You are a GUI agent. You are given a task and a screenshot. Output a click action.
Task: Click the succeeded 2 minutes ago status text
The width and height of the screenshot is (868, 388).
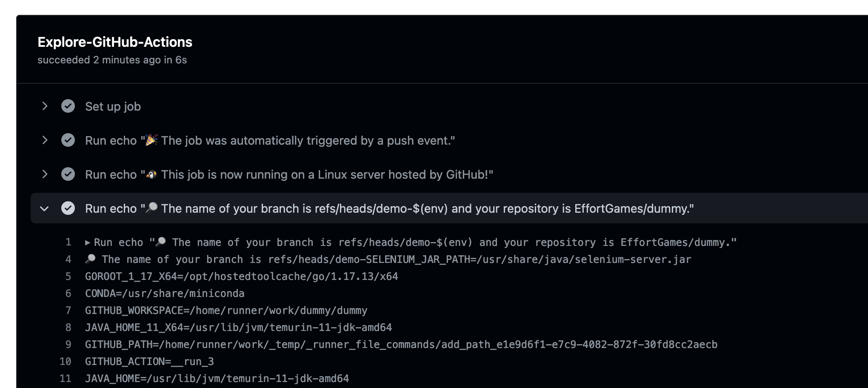pos(112,60)
